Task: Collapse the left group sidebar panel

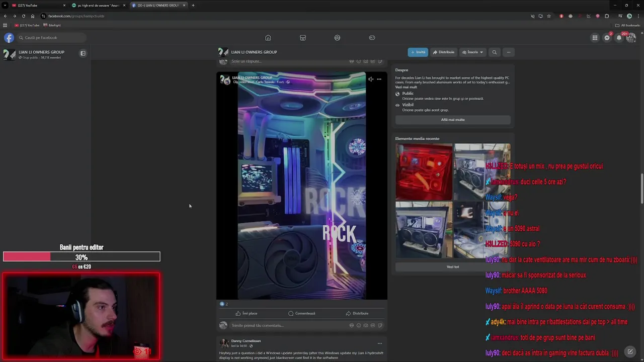Action: coord(83,53)
